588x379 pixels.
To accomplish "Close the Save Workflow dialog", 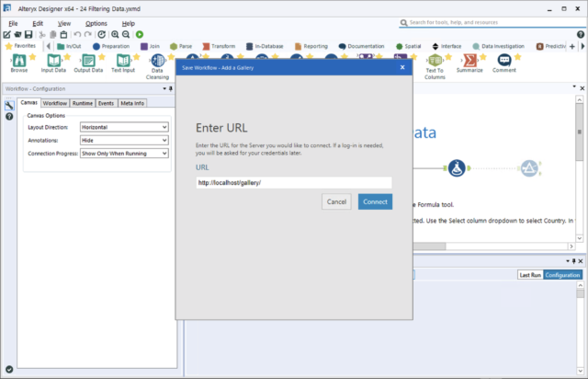I will (x=402, y=67).
